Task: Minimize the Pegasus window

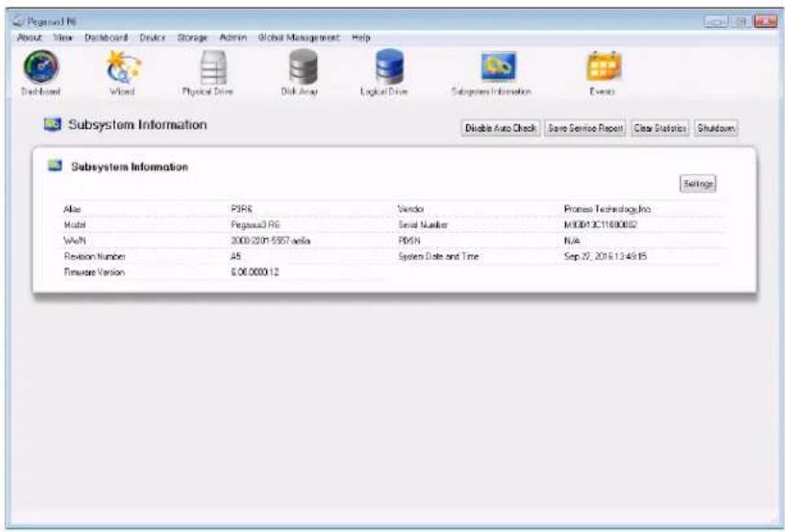Action: tap(716, 21)
